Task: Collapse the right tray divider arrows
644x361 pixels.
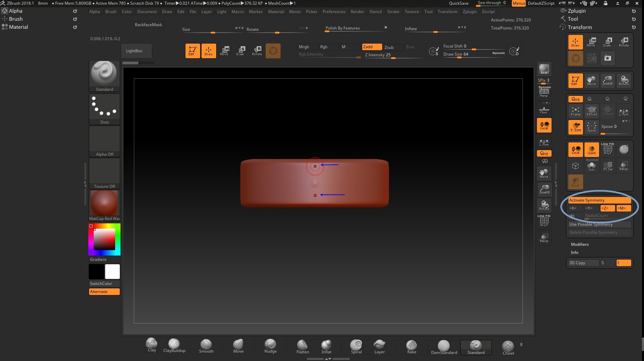Action: pos(556,184)
